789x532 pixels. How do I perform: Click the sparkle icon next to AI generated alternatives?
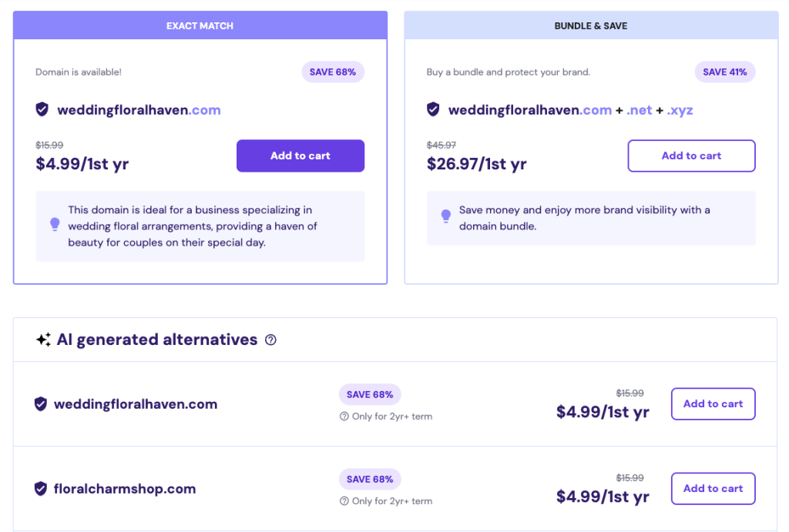(x=44, y=339)
